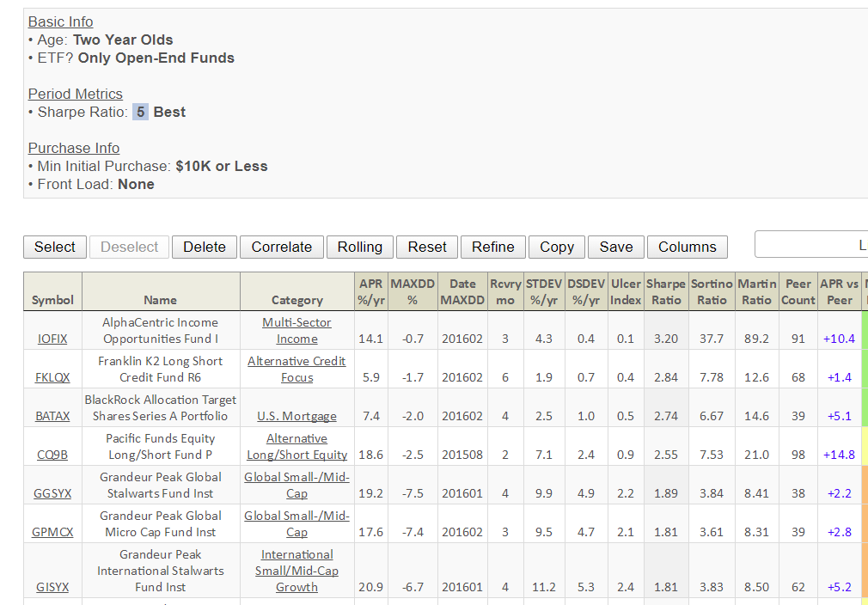The width and height of the screenshot is (868, 605).
Task: Open the Rolling analysis button
Action: click(359, 247)
